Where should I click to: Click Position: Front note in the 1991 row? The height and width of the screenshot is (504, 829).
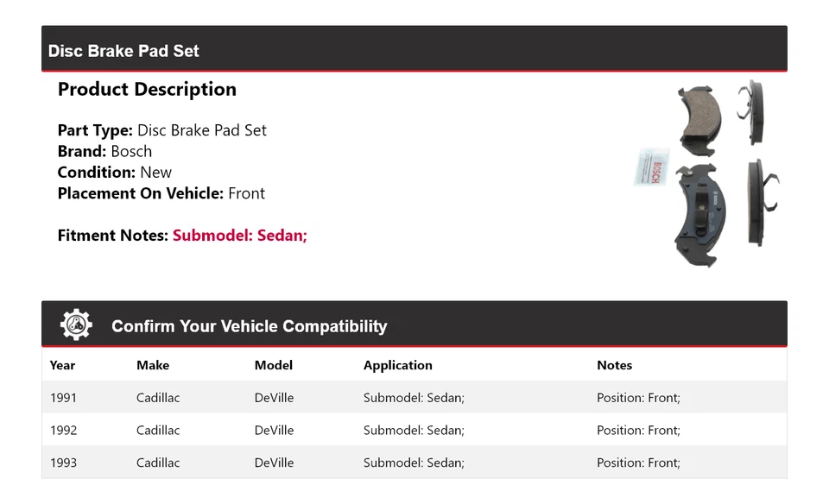click(x=638, y=398)
